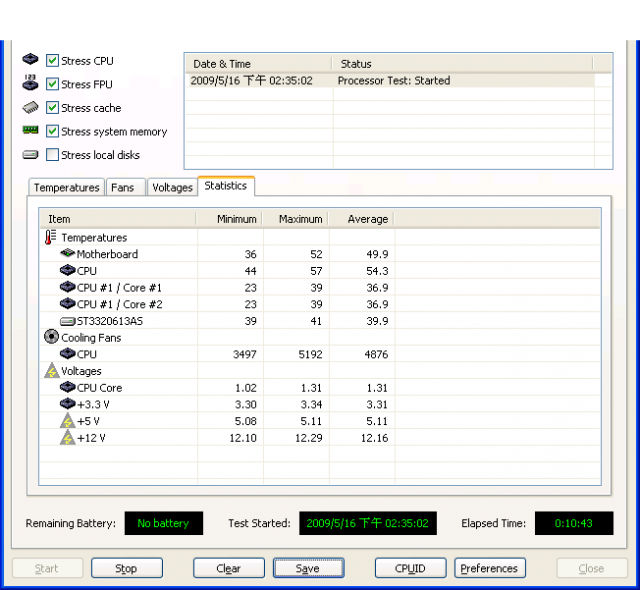This screenshot has height=590, width=640.
Task: Open the Fans tab
Action: pos(126,187)
